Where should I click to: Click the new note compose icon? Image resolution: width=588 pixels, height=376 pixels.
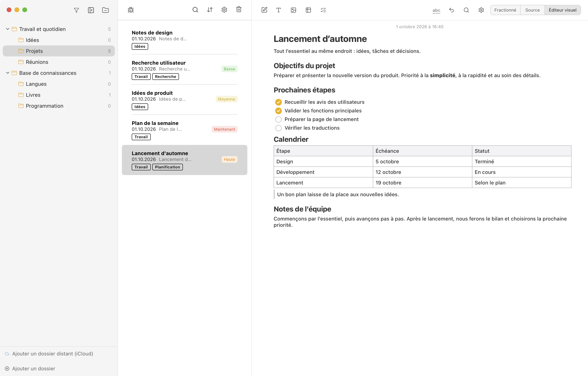[x=264, y=10]
